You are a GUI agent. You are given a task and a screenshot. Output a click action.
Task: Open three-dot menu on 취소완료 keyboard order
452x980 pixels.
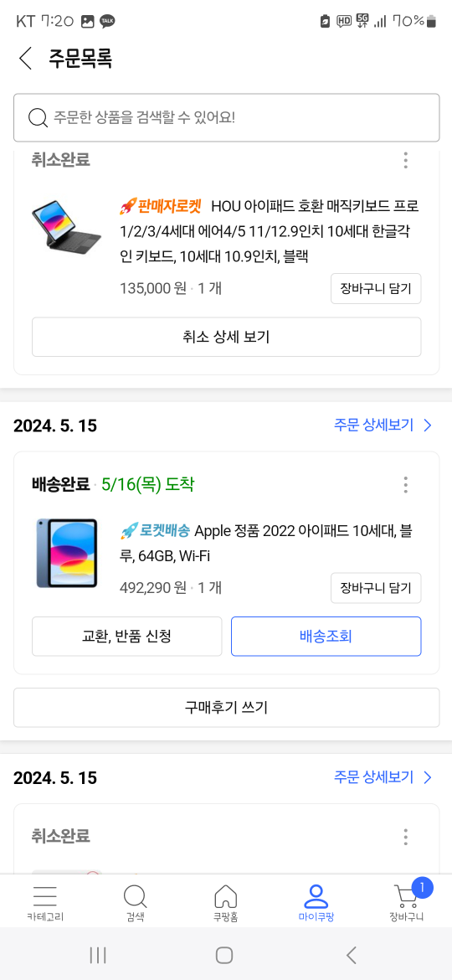(406, 160)
